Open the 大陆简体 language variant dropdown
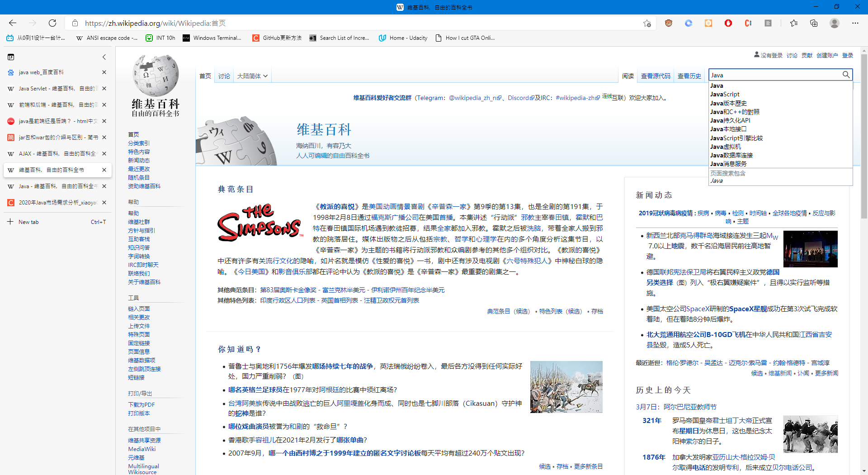 click(251, 76)
